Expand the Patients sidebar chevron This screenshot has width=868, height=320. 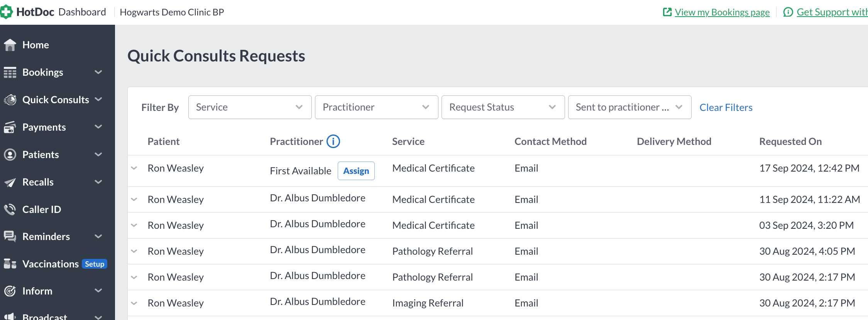pyautogui.click(x=99, y=155)
